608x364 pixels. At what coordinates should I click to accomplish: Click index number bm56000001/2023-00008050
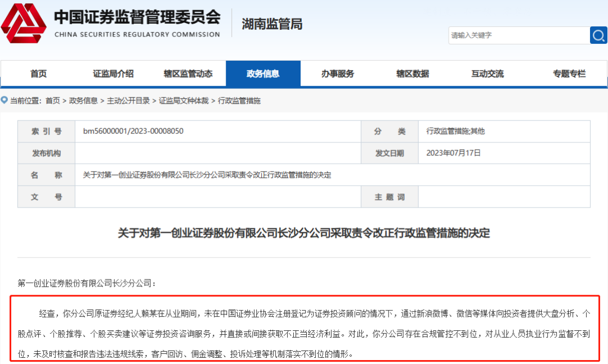[x=133, y=131]
